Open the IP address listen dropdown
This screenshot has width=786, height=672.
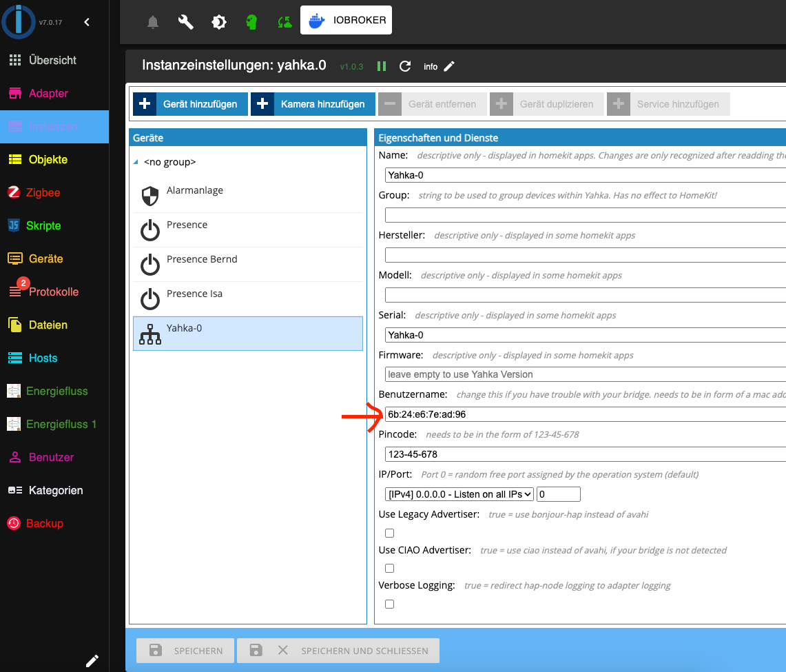point(459,494)
